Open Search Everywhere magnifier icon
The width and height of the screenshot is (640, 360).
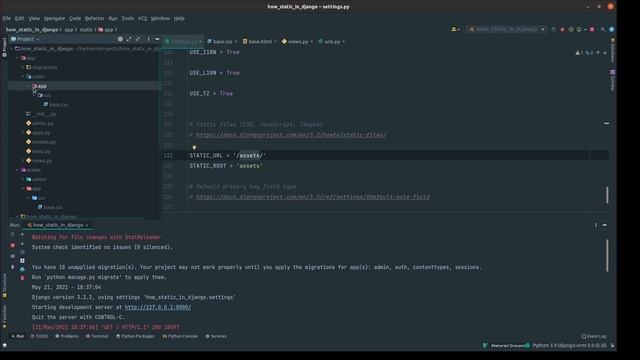pos(602,29)
